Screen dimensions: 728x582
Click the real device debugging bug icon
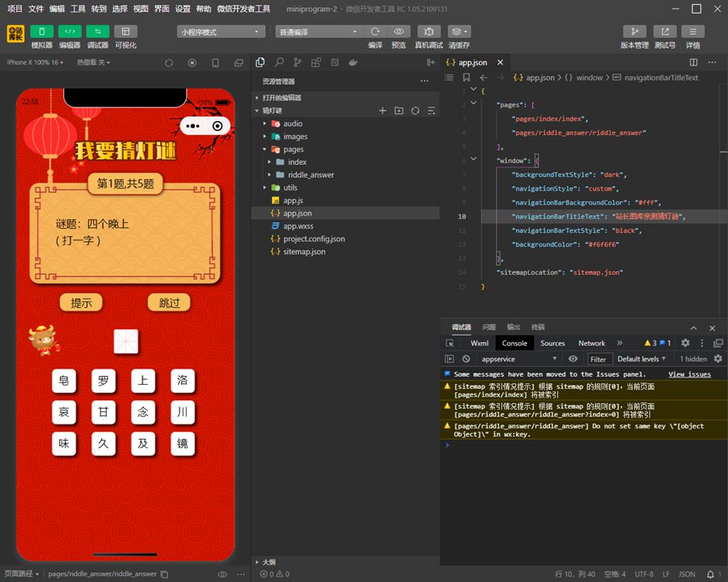429,32
